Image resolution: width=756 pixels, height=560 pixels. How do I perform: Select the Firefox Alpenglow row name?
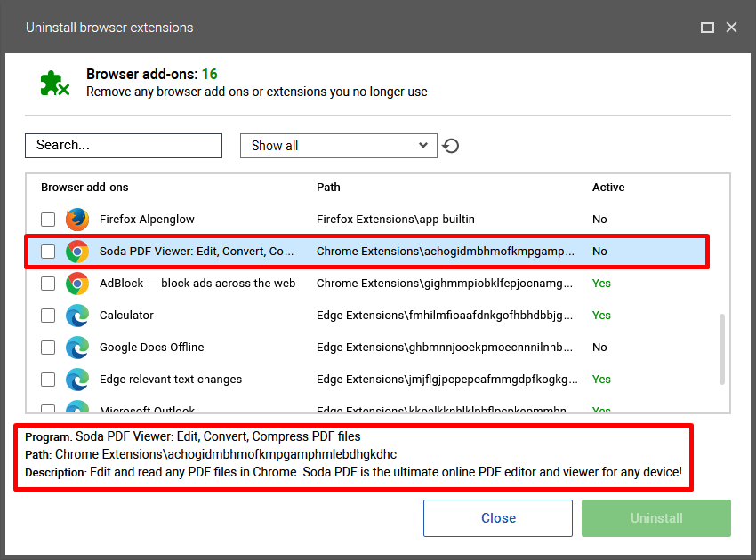[147, 220]
